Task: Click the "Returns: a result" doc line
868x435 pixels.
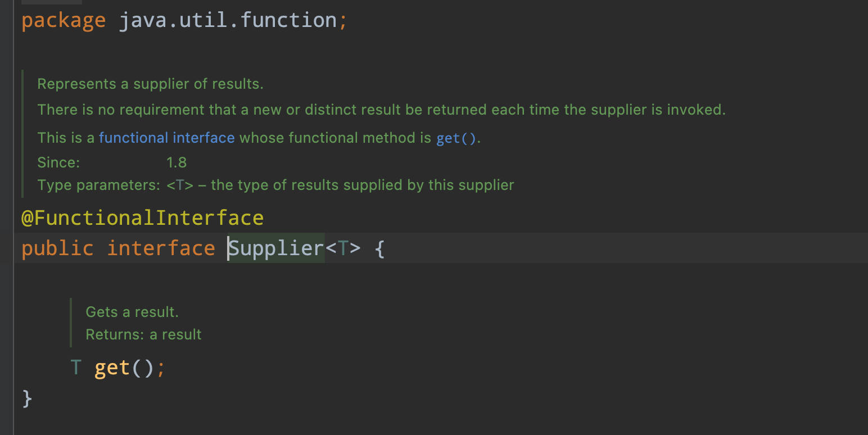Action: [x=143, y=335]
